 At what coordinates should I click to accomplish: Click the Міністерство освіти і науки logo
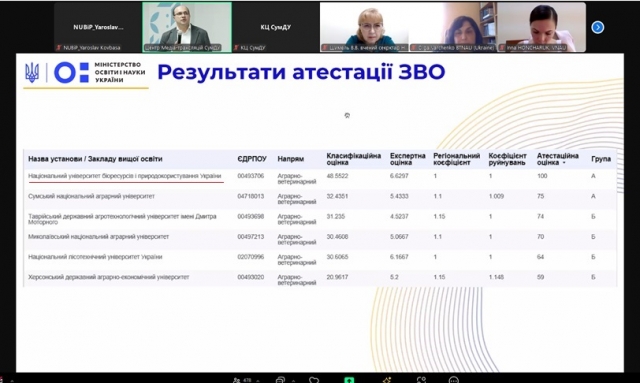click(100, 72)
